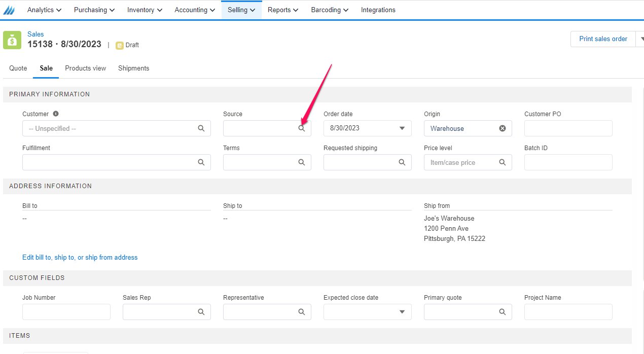Image resolution: width=644 pixels, height=354 pixels.
Task: Click the Sales breadcrumb link
Action: point(35,34)
